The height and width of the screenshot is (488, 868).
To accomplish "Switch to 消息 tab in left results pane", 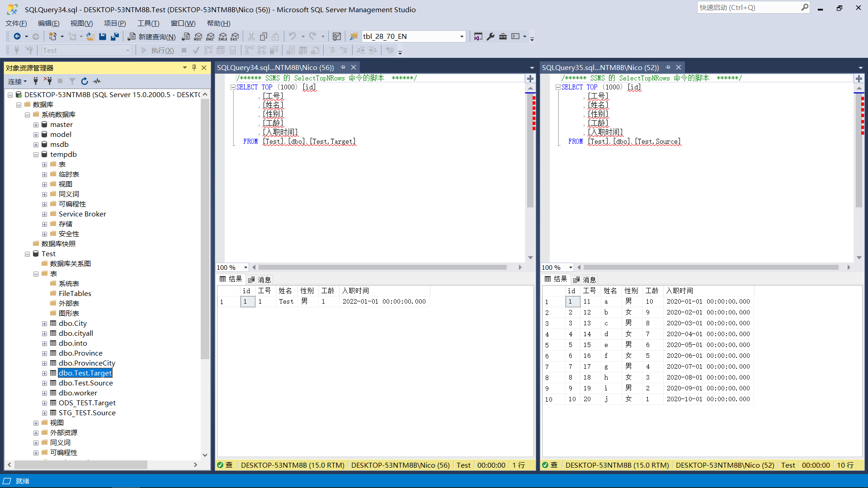I will 260,280.
